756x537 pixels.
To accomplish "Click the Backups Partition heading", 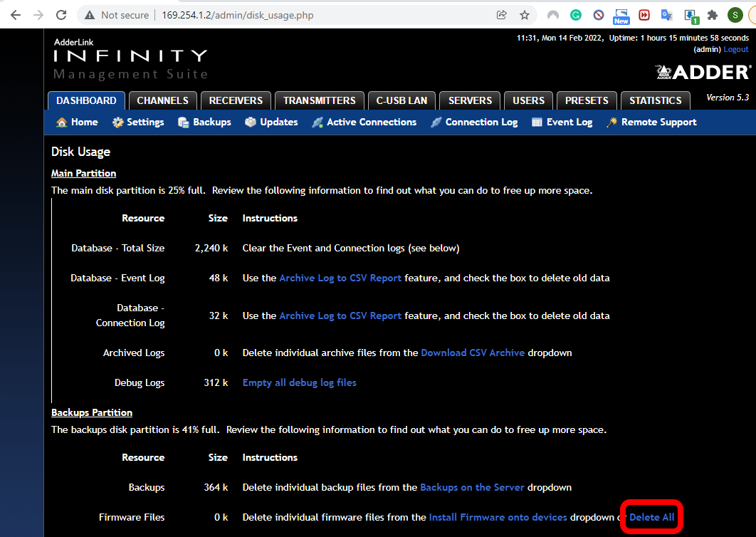I will 92,412.
